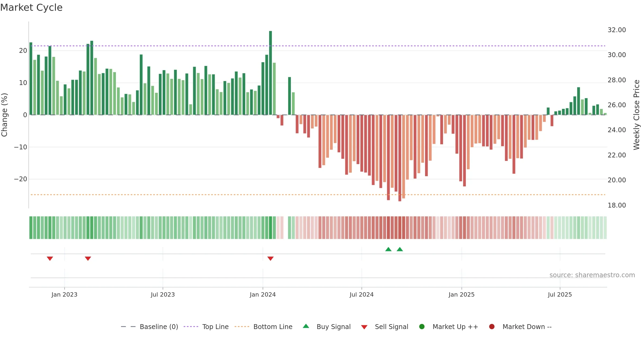Click the source: sharemaestro.com text
The height and width of the screenshot is (362, 644).
click(x=592, y=275)
